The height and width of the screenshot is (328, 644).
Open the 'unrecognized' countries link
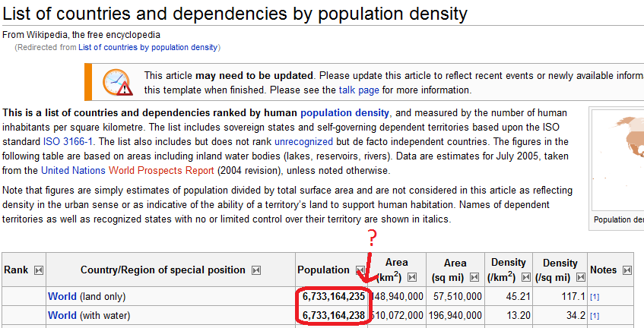tap(303, 141)
